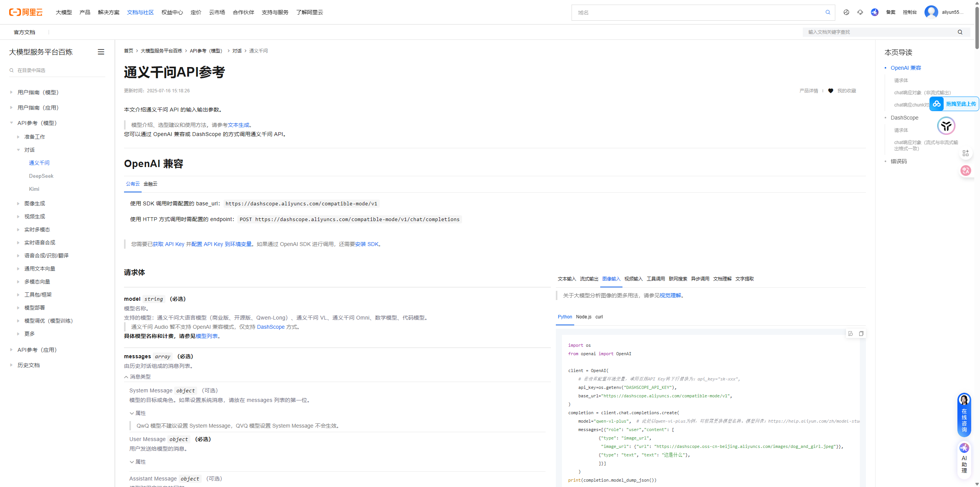Expand 属性 under System Message

[138, 413]
